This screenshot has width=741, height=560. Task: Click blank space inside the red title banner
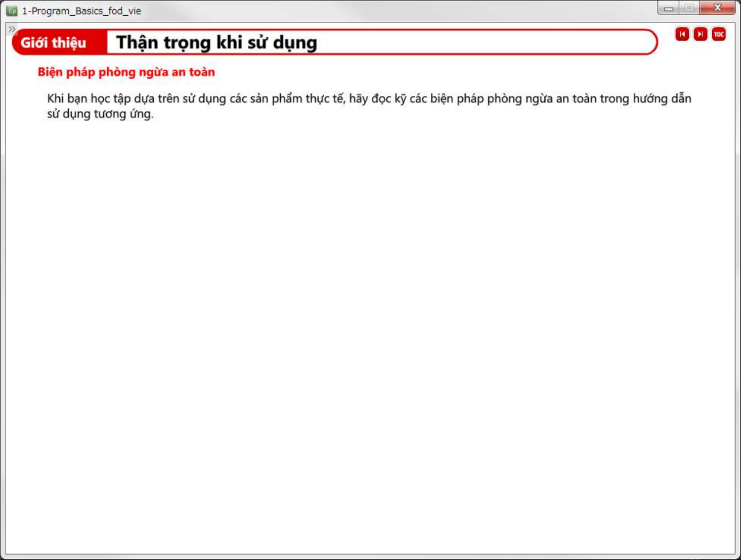click(481, 42)
